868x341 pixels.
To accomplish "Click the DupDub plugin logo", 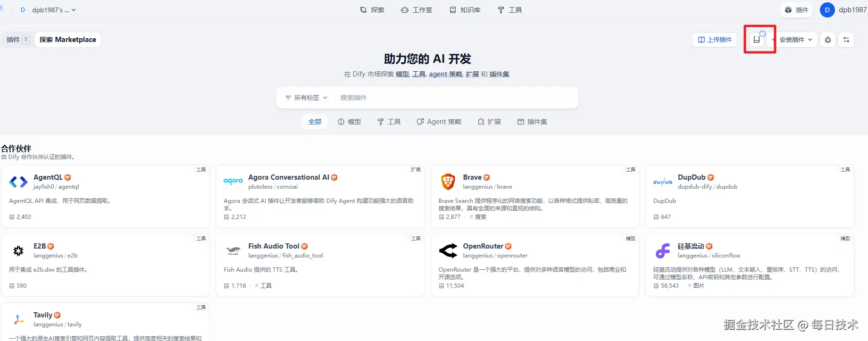I will tap(663, 182).
